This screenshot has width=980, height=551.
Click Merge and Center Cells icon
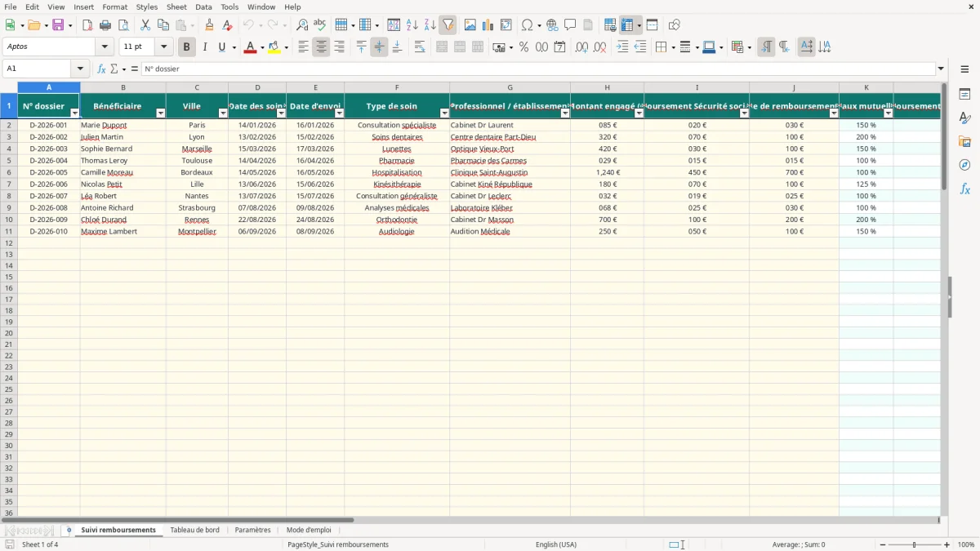pos(442,47)
